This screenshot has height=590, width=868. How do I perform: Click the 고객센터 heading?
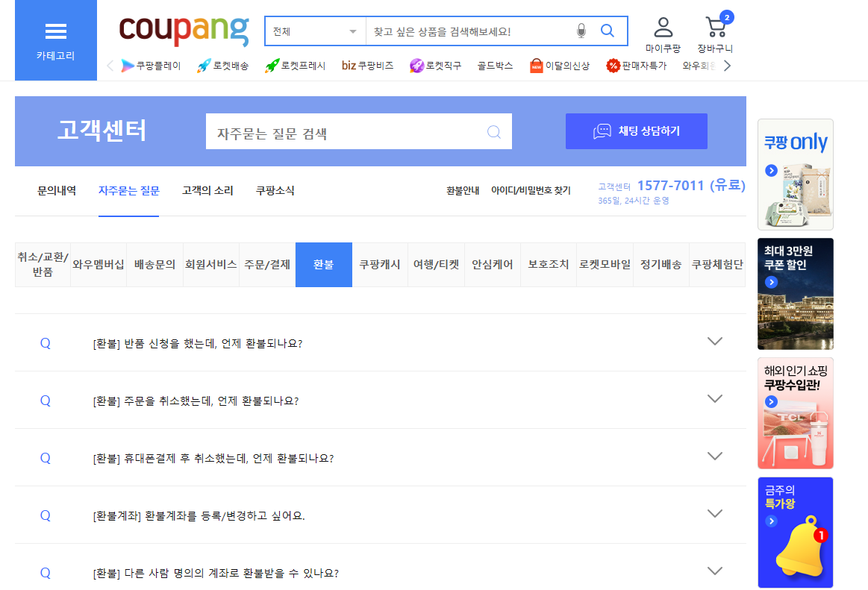pyautogui.click(x=102, y=131)
